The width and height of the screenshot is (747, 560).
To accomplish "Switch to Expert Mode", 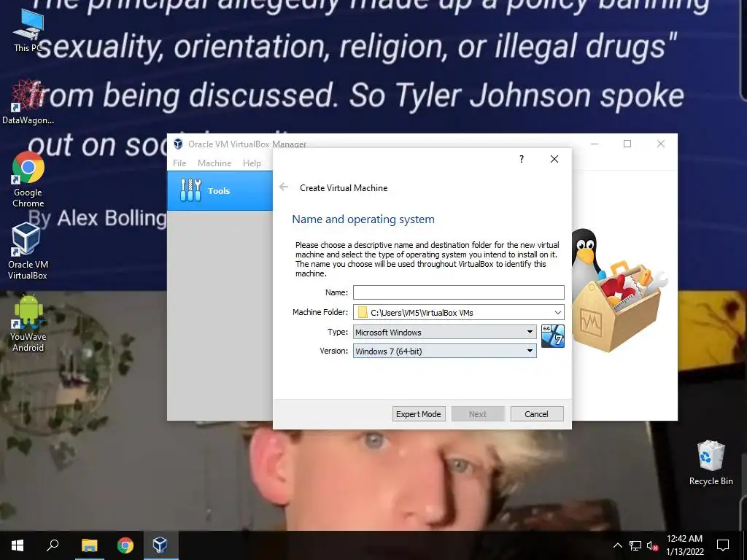I will point(418,414).
